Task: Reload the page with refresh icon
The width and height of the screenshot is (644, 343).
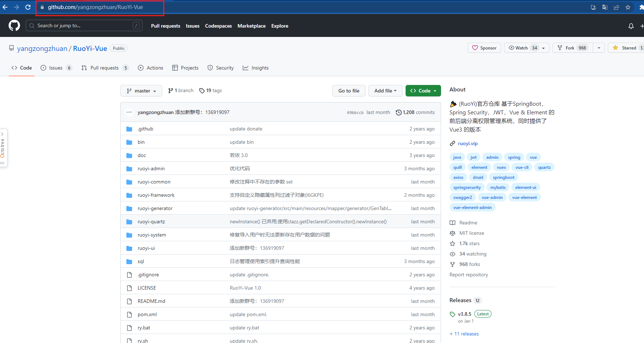Action: [x=28, y=7]
